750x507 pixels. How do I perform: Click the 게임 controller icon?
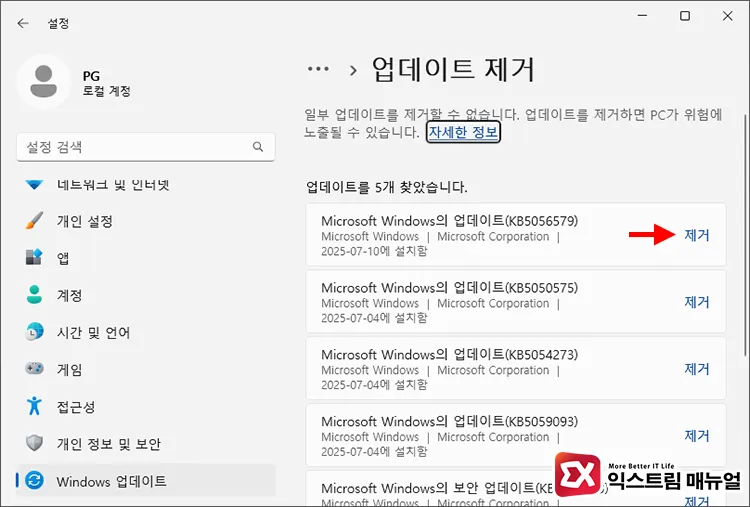[34, 369]
